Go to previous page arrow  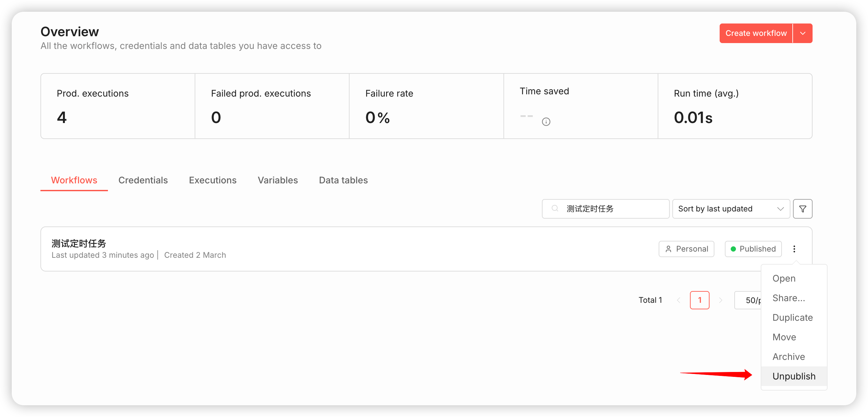pyautogui.click(x=679, y=300)
